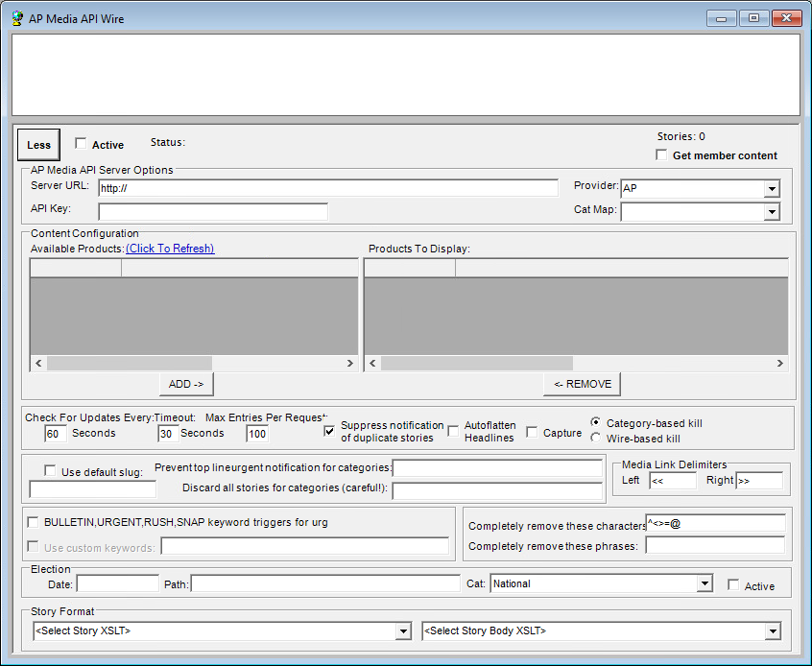812x666 pixels.
Task: Maximize the AP Media API Wire window
Action: (x=753, y=18)
